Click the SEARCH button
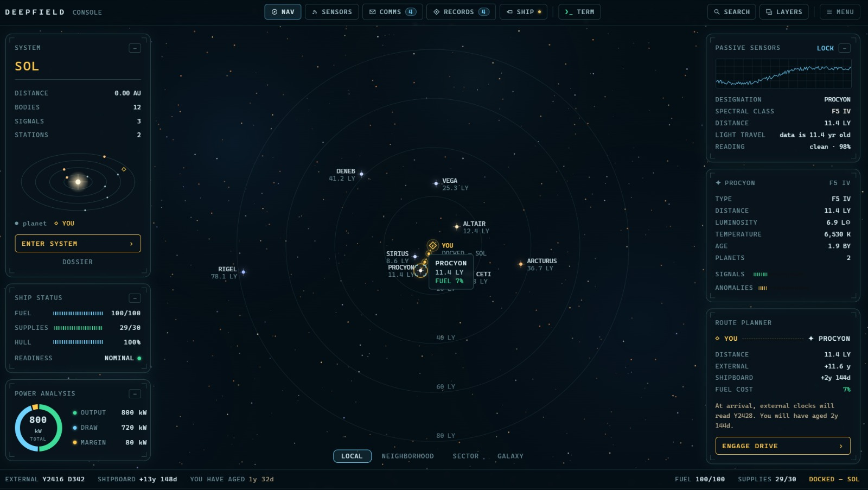Viewport: 868px width, 490px height. coord(731,12)
